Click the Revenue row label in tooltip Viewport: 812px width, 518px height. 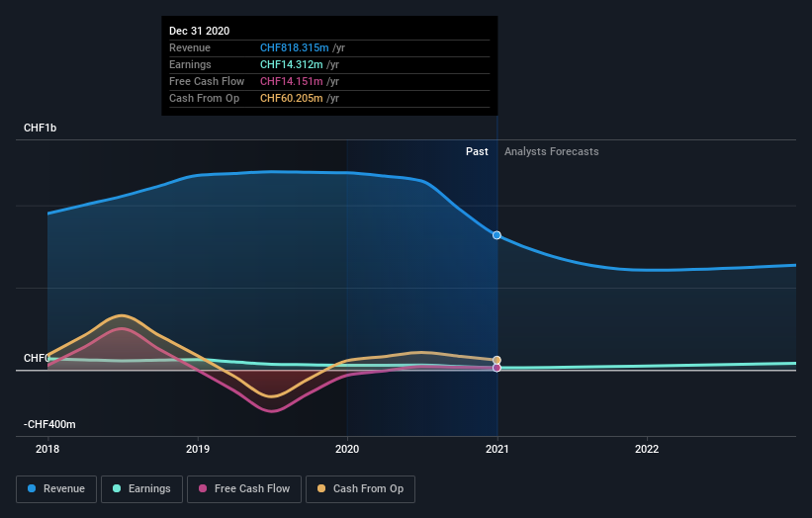(x=190, y=47)
